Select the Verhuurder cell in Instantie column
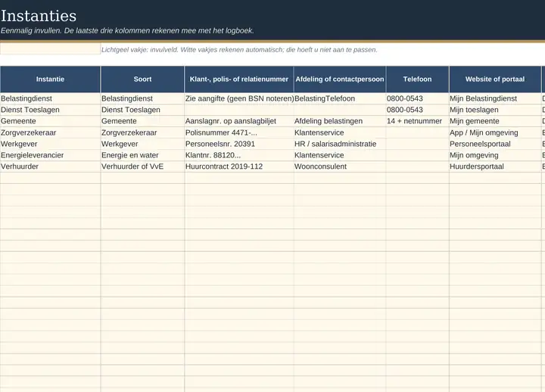Screen dimensions: 545x392 [x=51, y=166]
